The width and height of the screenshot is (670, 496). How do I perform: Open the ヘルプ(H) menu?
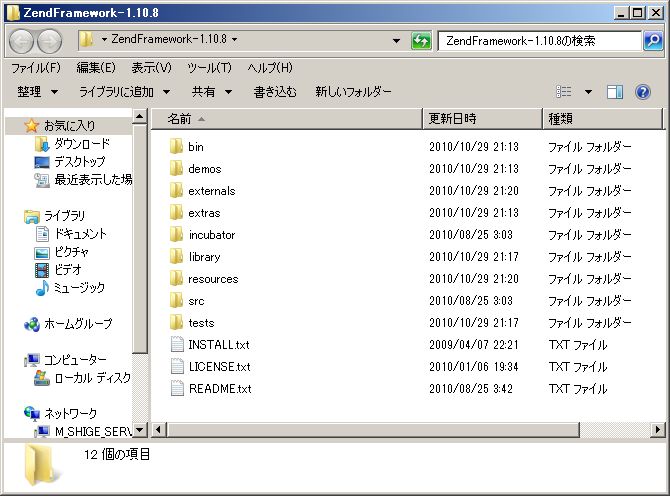pyautogui.click(x=270, y=68)
